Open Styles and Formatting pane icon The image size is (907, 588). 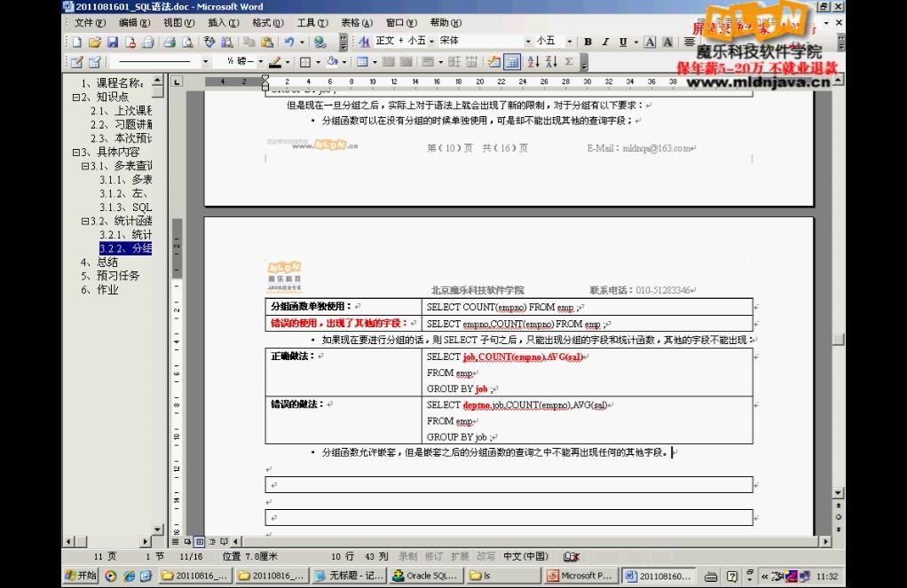[364, 41]
